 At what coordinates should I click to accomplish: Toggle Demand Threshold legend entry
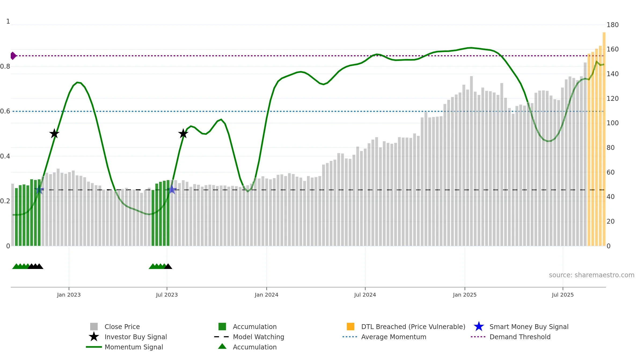click(x=520, y=337)
